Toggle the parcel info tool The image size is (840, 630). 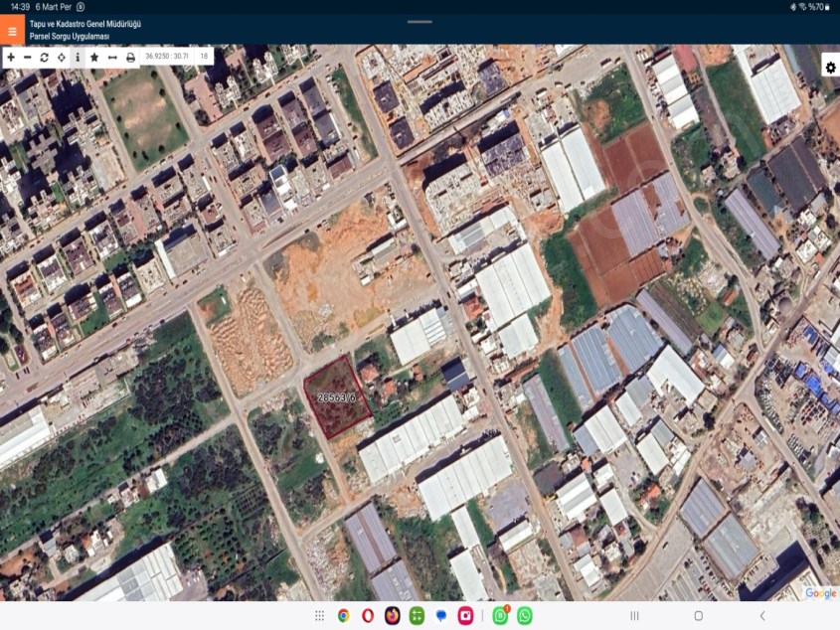pos(78,58)
